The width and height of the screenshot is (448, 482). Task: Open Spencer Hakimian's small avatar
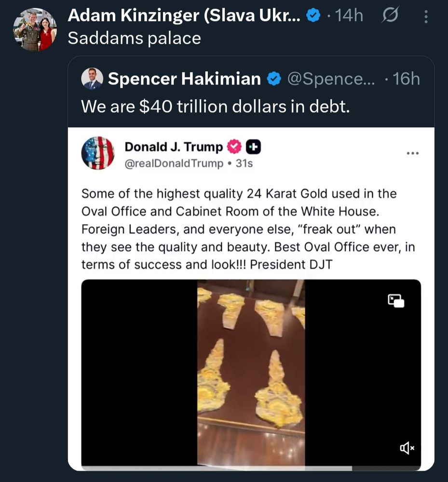[x=92, y=79]
